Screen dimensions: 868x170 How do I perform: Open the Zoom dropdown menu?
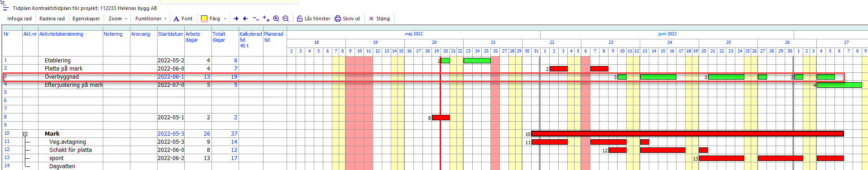[x=118, y=19]
